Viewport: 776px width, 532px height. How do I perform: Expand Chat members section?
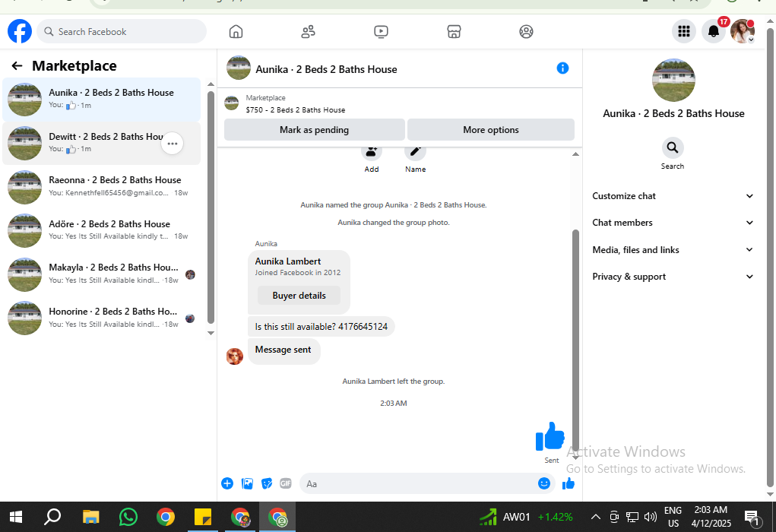coord(673,223)
